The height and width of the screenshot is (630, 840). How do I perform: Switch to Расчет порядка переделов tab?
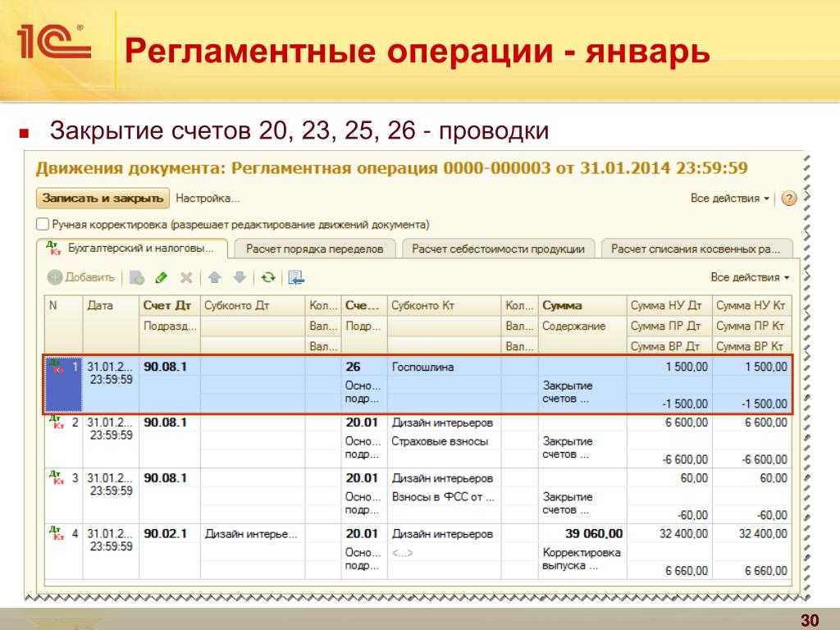pyautogui.click(x=314, y=249)
